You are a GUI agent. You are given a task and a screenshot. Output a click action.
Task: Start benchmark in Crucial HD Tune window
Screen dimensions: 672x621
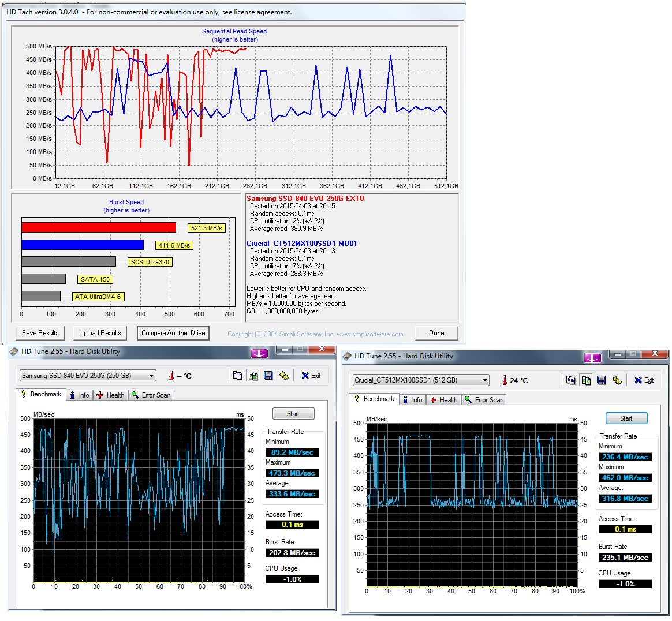pos(626,418)
